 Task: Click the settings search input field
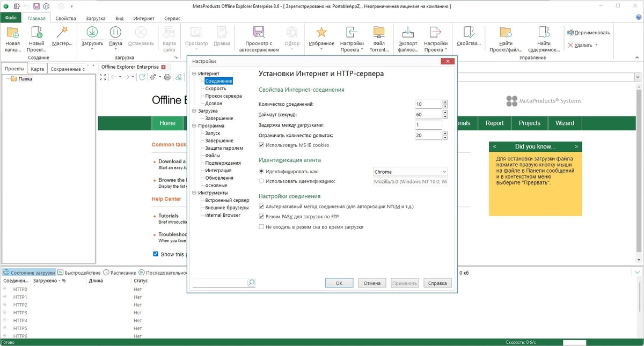[x=220, y=283]
